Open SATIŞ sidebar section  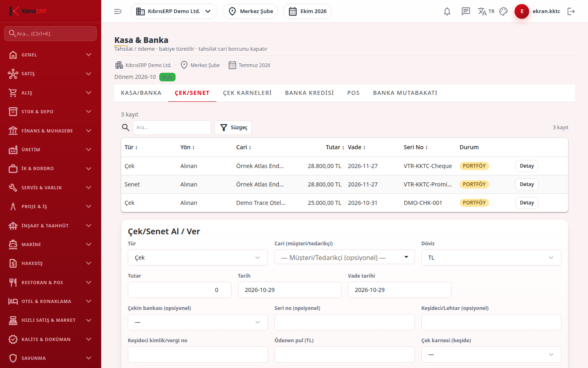coord(51,74)
